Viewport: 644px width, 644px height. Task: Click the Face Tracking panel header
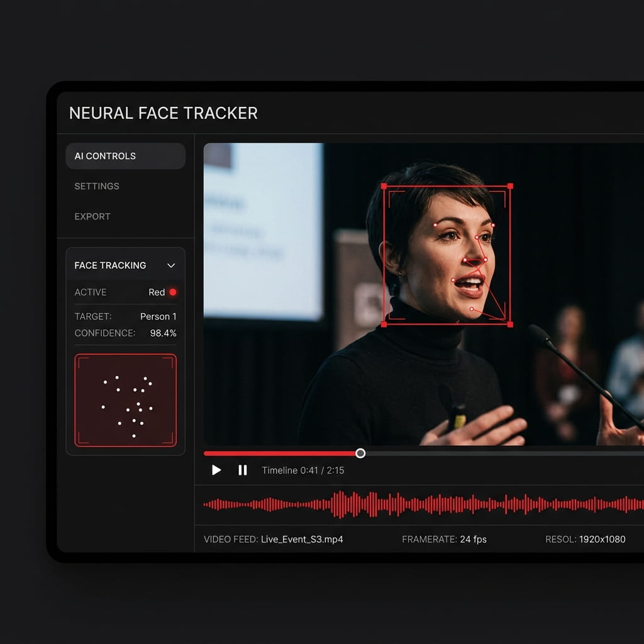coord(125,265)
